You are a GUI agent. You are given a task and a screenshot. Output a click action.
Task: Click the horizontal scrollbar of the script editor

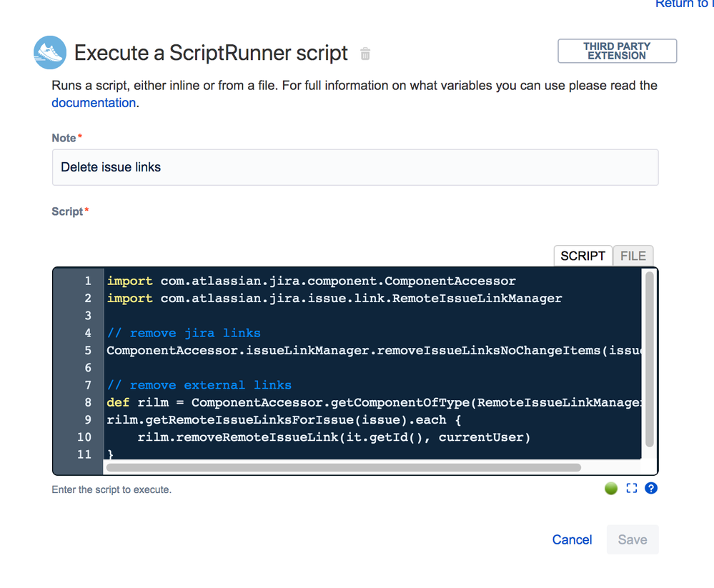[x=343, y=467]
